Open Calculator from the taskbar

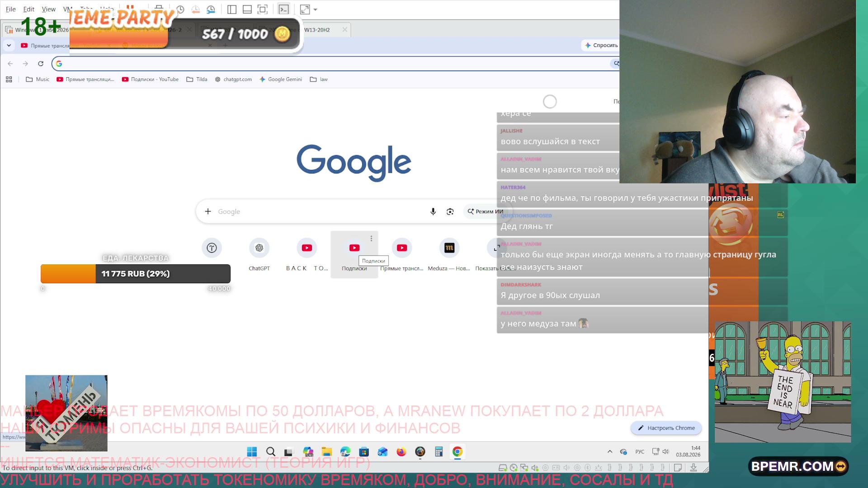pos(439,452)
